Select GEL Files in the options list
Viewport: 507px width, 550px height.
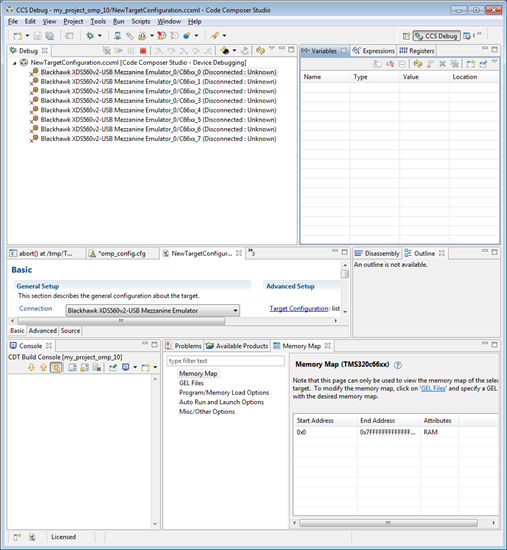(191, 383)
